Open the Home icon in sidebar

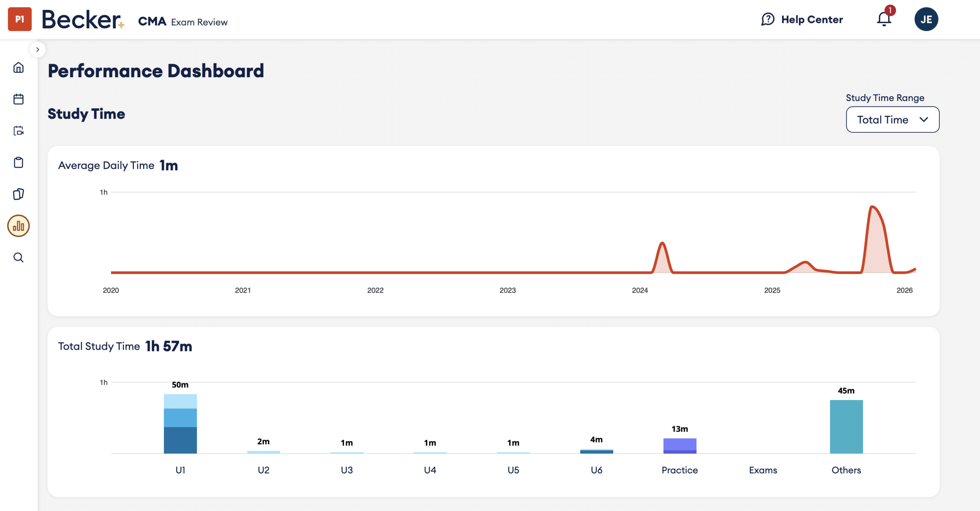click(x=18, y=68)
